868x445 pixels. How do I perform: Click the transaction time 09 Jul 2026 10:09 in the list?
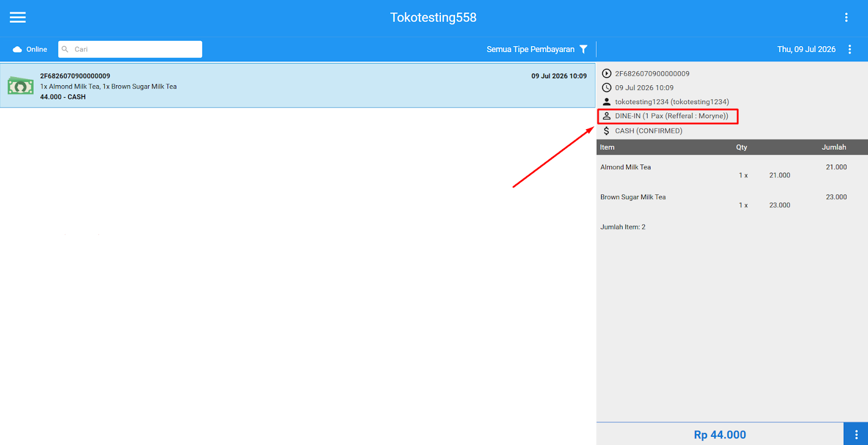pyautogui.click(x=559, y=76)
